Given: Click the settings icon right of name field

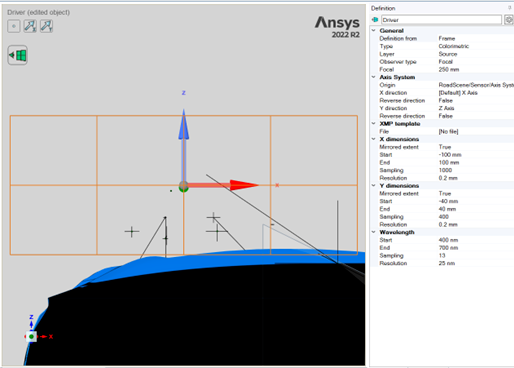Looking at the screenshot, I should point(509,20).
